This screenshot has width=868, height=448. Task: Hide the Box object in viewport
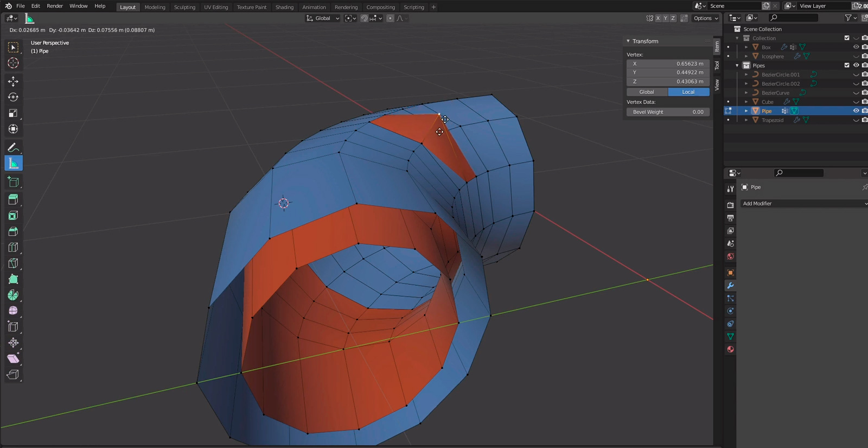pos(856,47)
